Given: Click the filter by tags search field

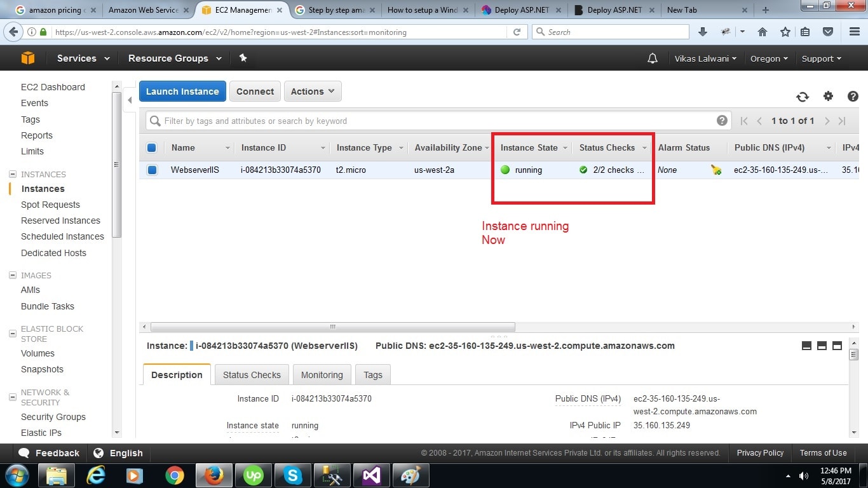Looking at the screenshot, I should tap(438, 121).
